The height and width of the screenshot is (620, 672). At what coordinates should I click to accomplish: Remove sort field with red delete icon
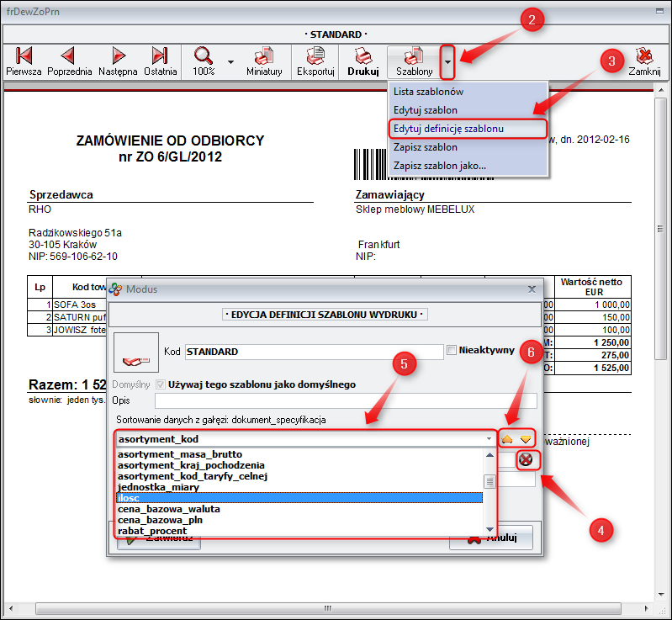click(526, 459)
